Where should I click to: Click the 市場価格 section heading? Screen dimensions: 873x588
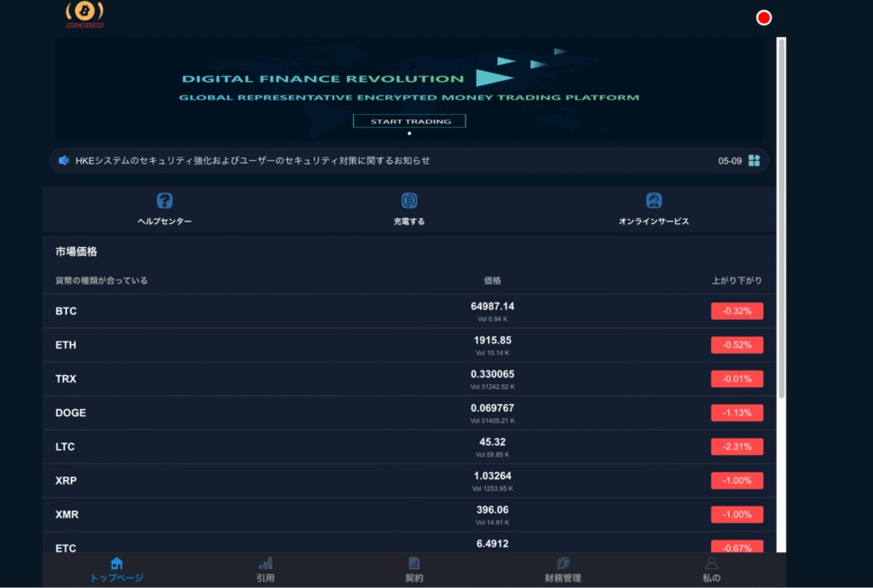pyautogui.click(x=76, y=252)
